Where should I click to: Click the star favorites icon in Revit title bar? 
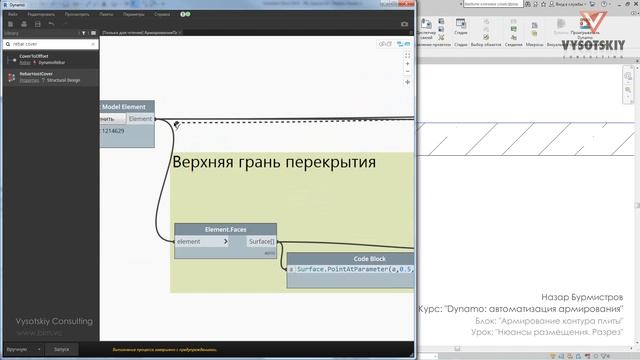[x=543, y=4]
